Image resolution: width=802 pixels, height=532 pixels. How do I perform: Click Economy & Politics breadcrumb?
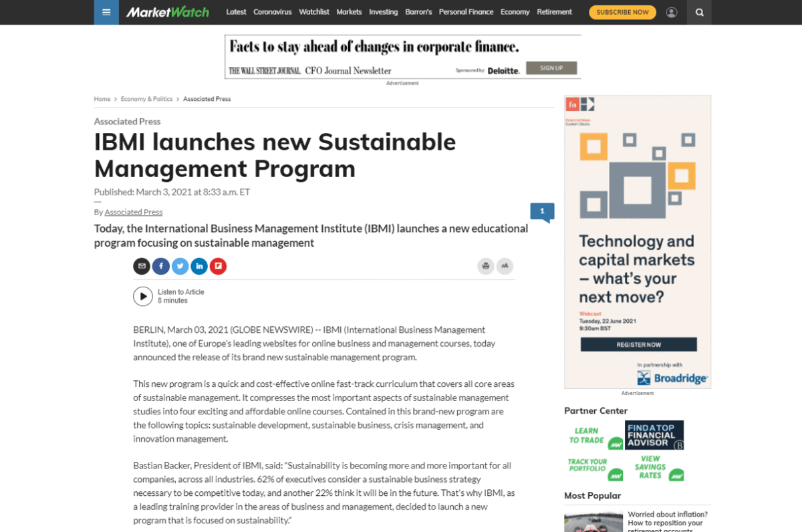146,99
